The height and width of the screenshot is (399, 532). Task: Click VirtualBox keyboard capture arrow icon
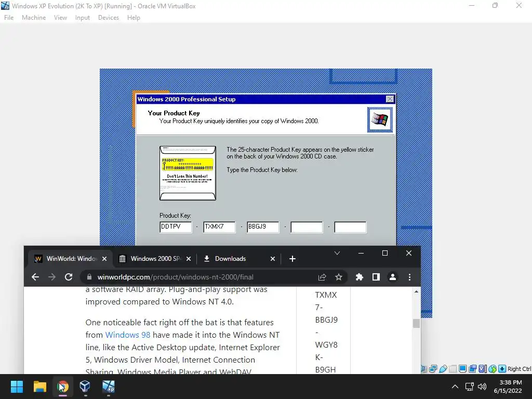pyautogui.click(x=502, y=369)
